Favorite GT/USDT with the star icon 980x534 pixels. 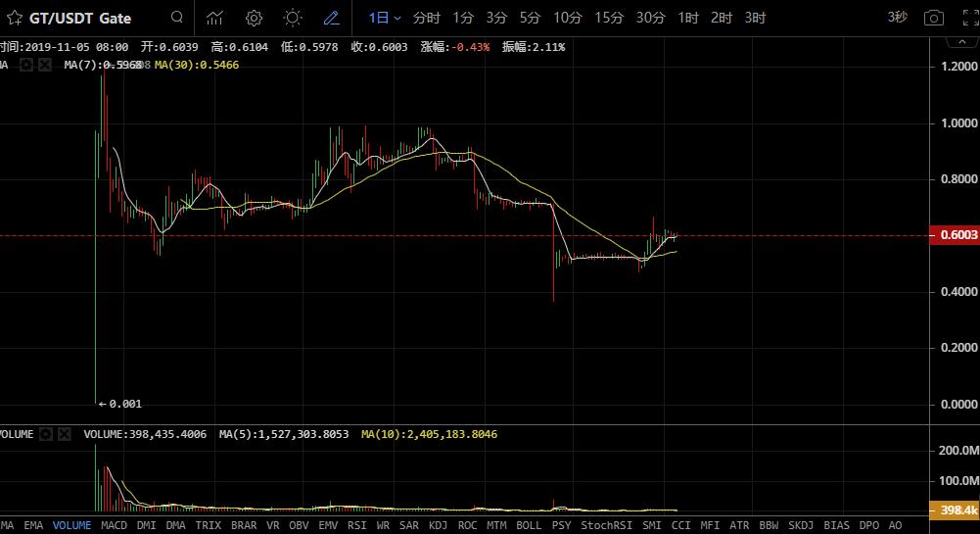[x=15, y=18]
